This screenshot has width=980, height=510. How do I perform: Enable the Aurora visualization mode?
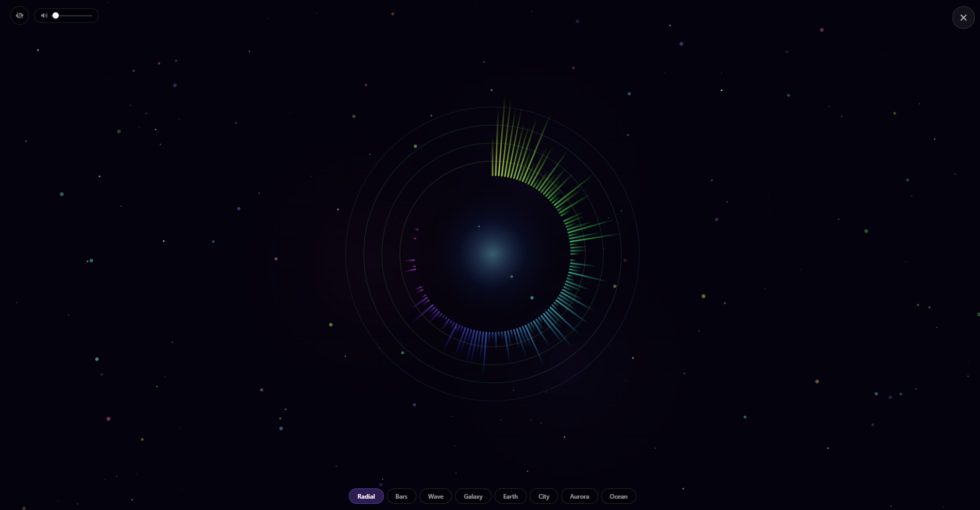coord(579,496)
